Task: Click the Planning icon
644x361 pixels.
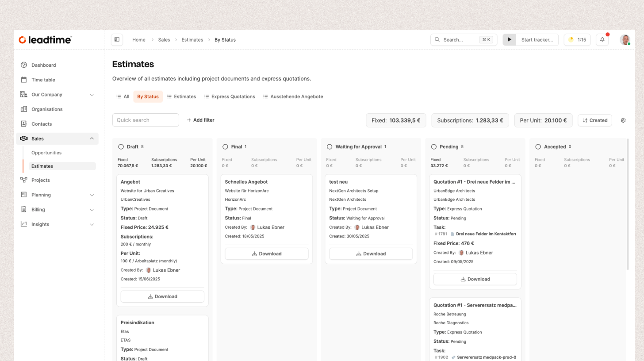Action: tap(24, 195)
